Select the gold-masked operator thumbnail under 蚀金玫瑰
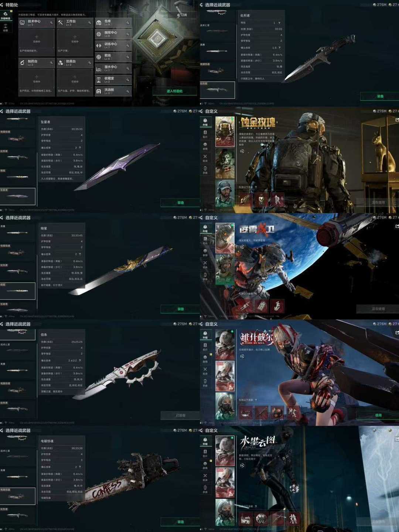Screen dimensions: 399x532 [x=225, y=132]
